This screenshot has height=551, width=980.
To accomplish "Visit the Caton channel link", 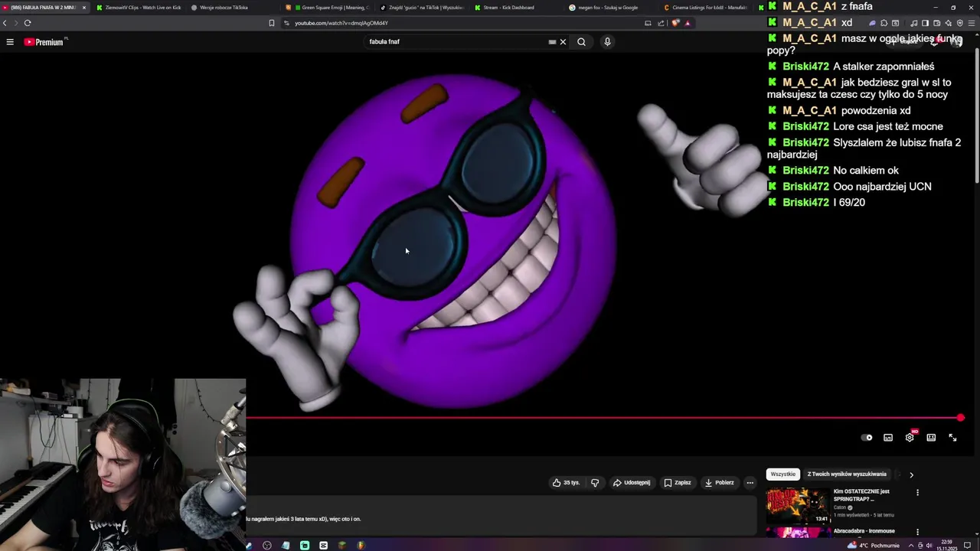I will [x=840, y=507].
